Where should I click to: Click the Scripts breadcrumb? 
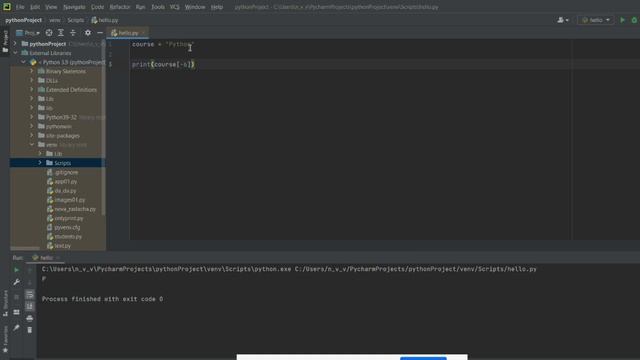tap(76, 20)
